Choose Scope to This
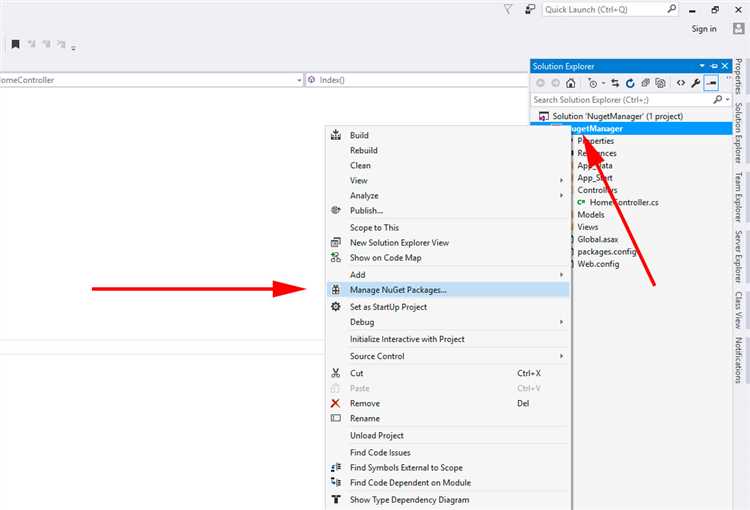750x510 pixels. [x=447, y=228]
